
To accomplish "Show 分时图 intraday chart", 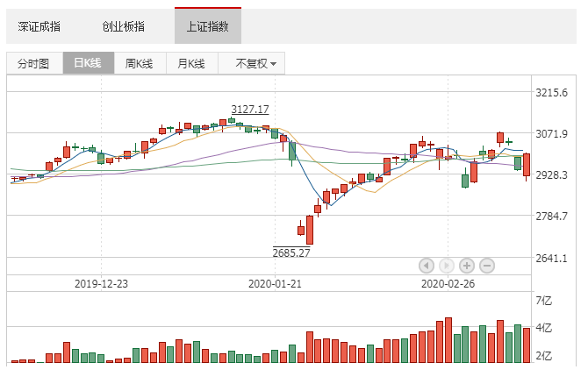I will (33, 63).
